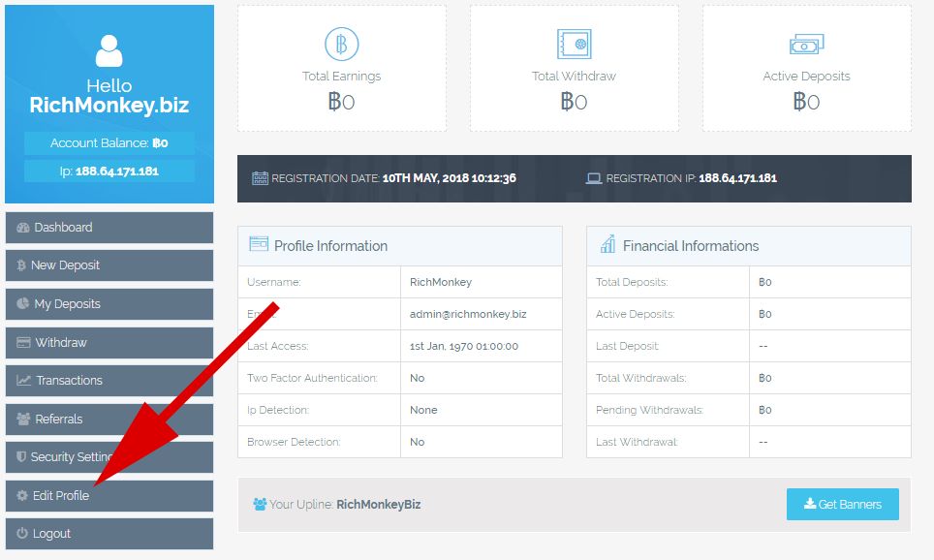This screenshot has width=934, height=560.
Task: Open Security Settings menu item
Action: point(109,457)
